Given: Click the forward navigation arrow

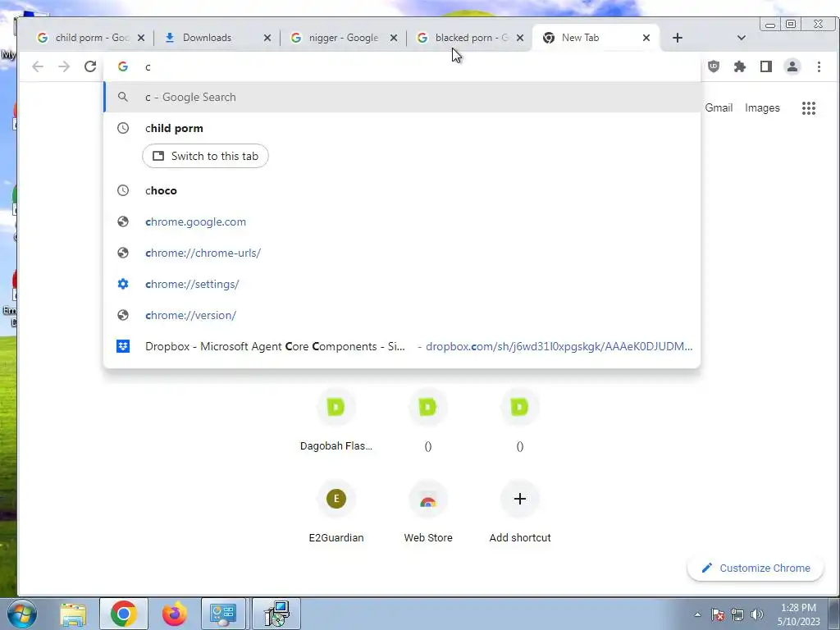Looking at the screenshot, I should pos(64,66).
